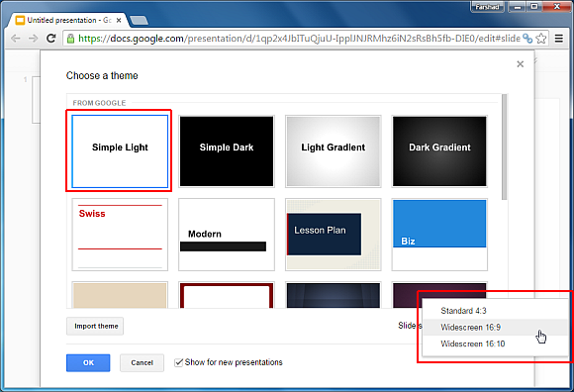Select the Biz theme
The width and height of the screenshot is (574, 392).
click(439, 235)
